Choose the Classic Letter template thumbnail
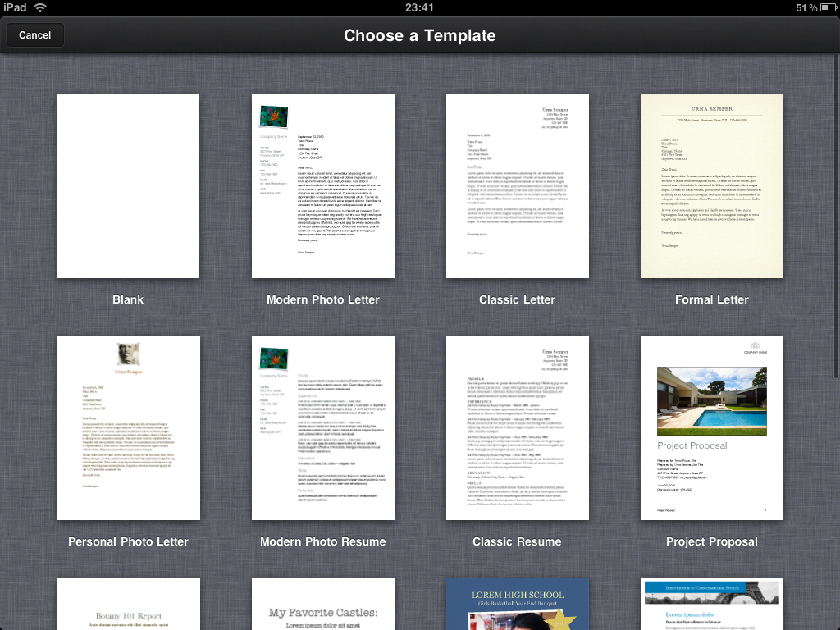Screen dimensions: 840x630 coord(517,185)
